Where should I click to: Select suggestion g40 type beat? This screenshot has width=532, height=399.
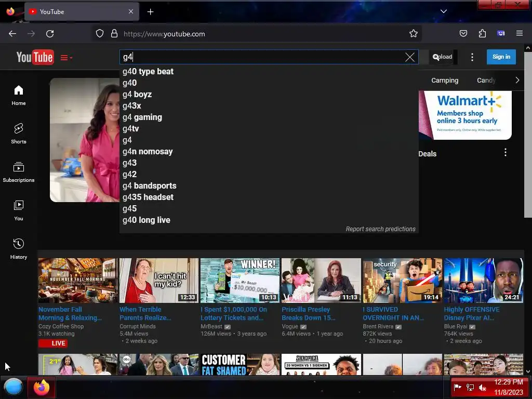(269, 72)
